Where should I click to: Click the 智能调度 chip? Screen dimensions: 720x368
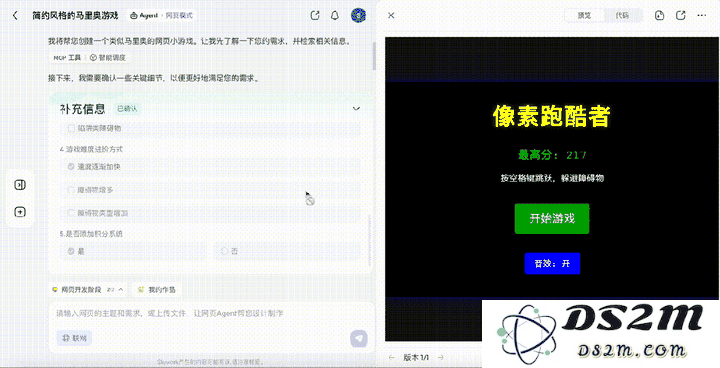pos(108,58)
